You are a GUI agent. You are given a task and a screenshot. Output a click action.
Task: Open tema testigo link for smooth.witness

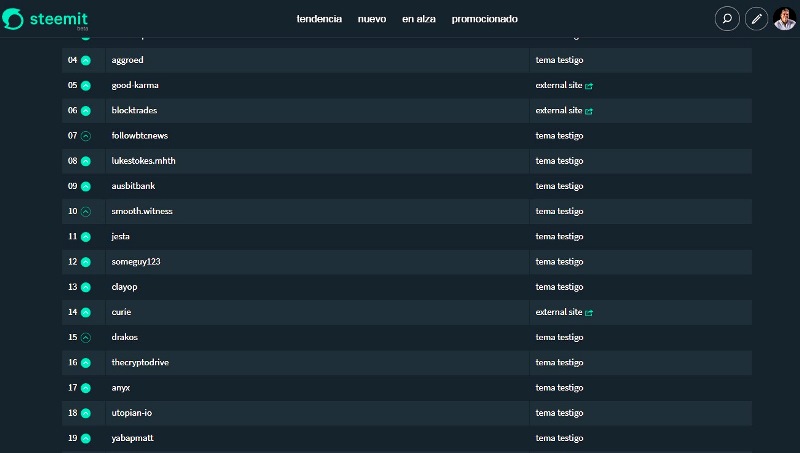pos(559,211)
